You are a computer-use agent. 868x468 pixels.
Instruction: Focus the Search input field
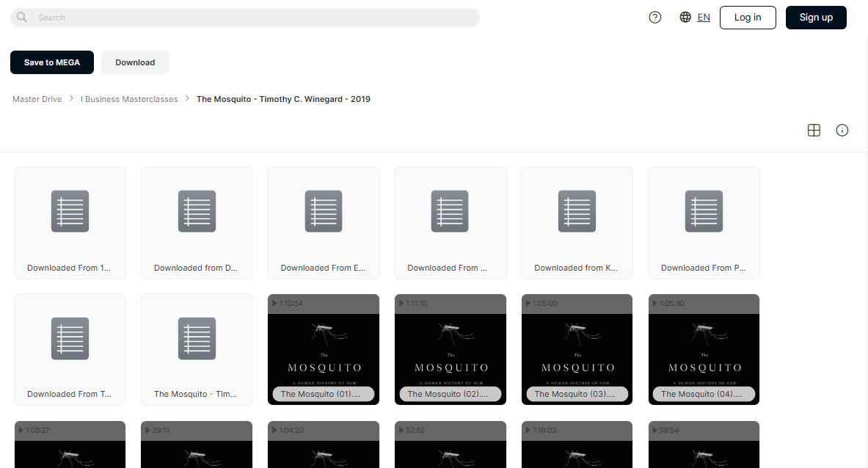pos(244,18)
